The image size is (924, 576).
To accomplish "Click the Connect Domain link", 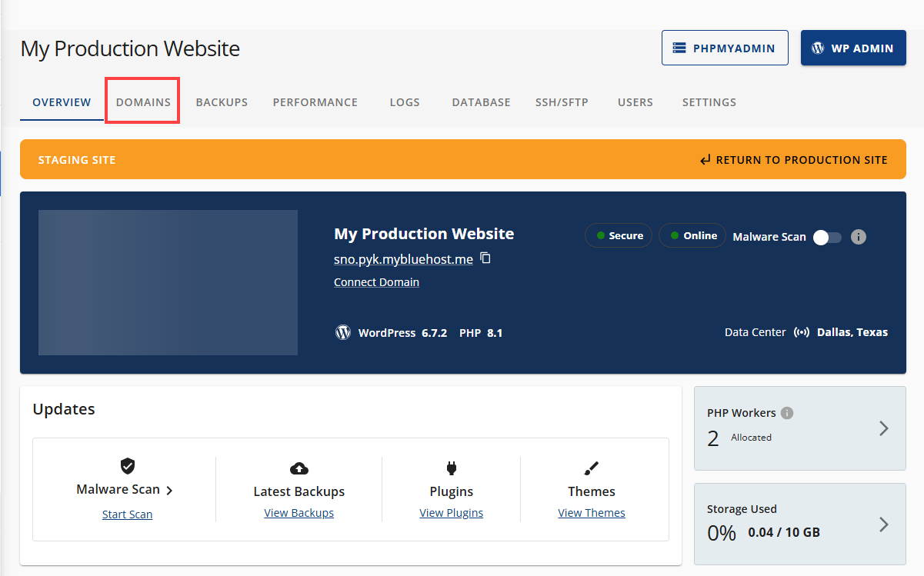I will 376,281.
